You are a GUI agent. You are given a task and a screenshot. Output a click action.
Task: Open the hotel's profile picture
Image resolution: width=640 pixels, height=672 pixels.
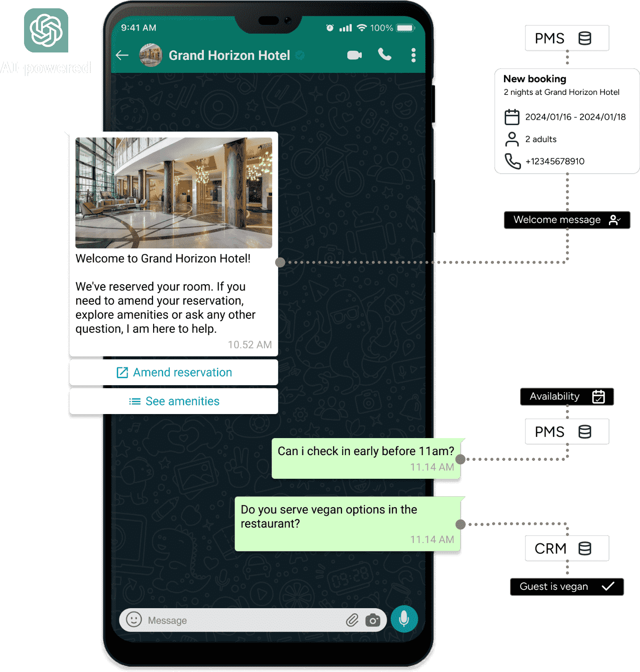pos(150,55)
